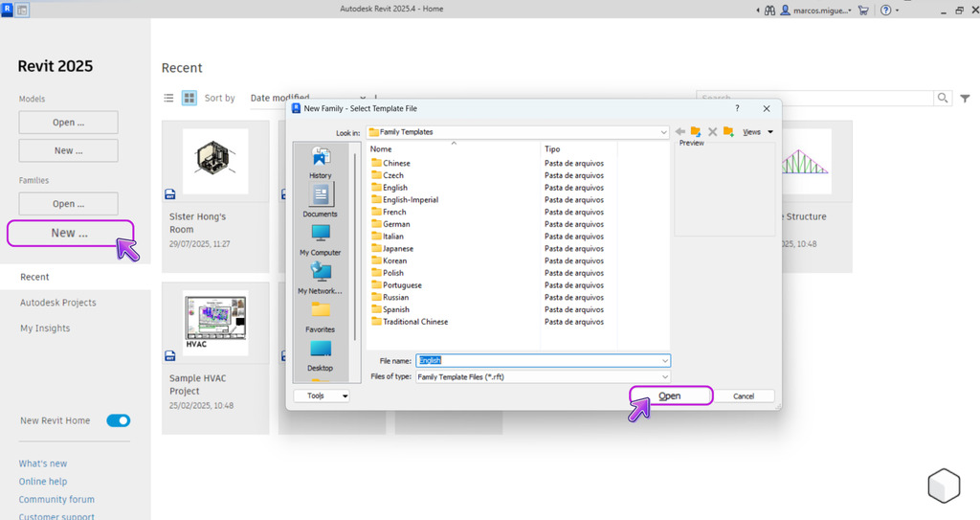980x520 pixels.
Task: Select My Computer in the places bar
Action: (320, 239)
